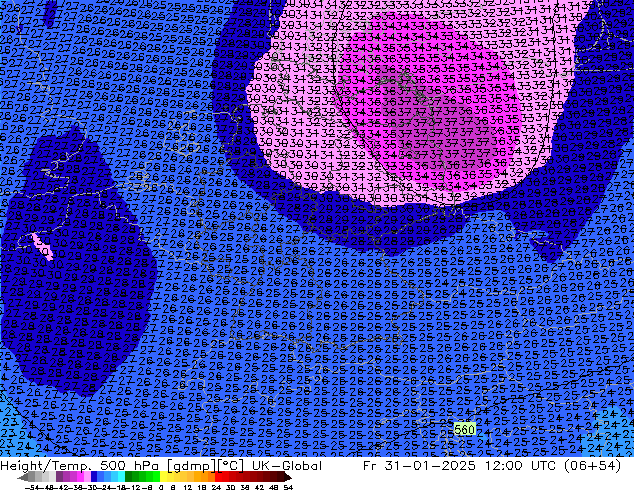Click the '[gdmp]' unit label
The image size is (634, 490).
[x=190, y=466]
